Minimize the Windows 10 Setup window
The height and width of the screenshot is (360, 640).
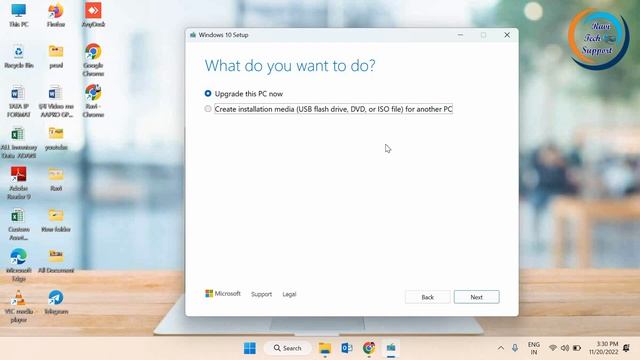[x=460, y=35]
